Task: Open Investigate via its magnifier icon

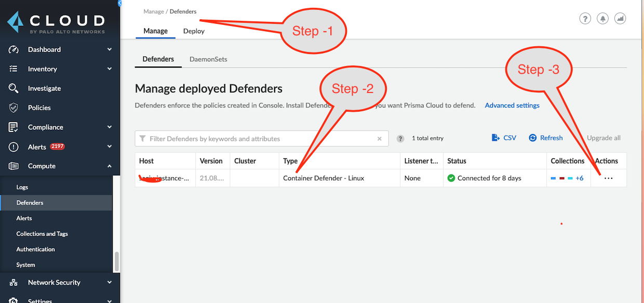Action: [13, 88]
